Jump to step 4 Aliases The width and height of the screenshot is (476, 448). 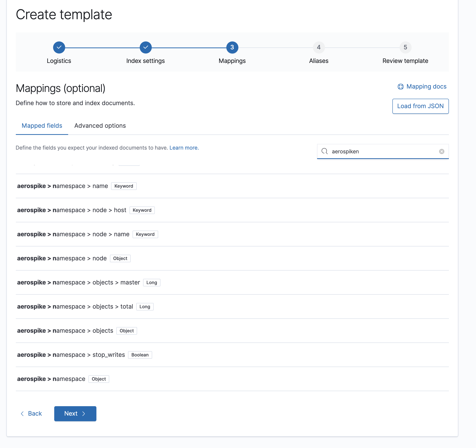coord(318,47)
